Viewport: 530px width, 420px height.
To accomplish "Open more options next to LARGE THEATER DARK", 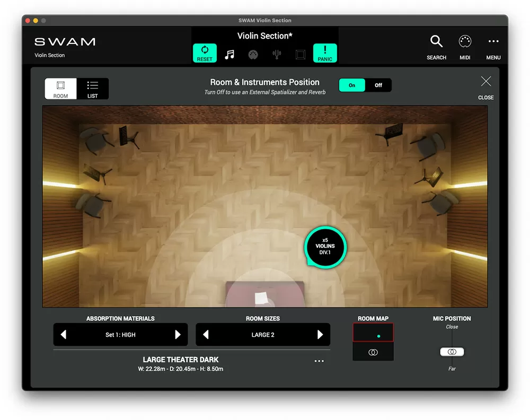I will 319,361.
